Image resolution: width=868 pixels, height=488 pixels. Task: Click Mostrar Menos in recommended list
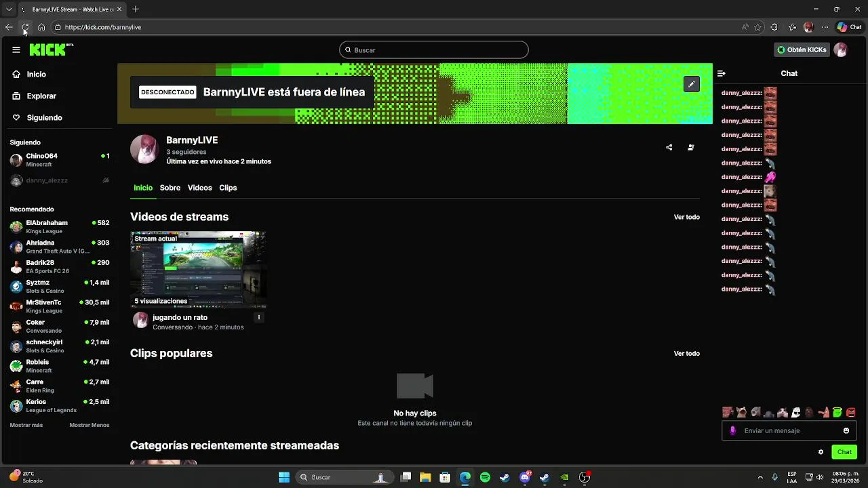pyautogui.click(x=90, y=425)
